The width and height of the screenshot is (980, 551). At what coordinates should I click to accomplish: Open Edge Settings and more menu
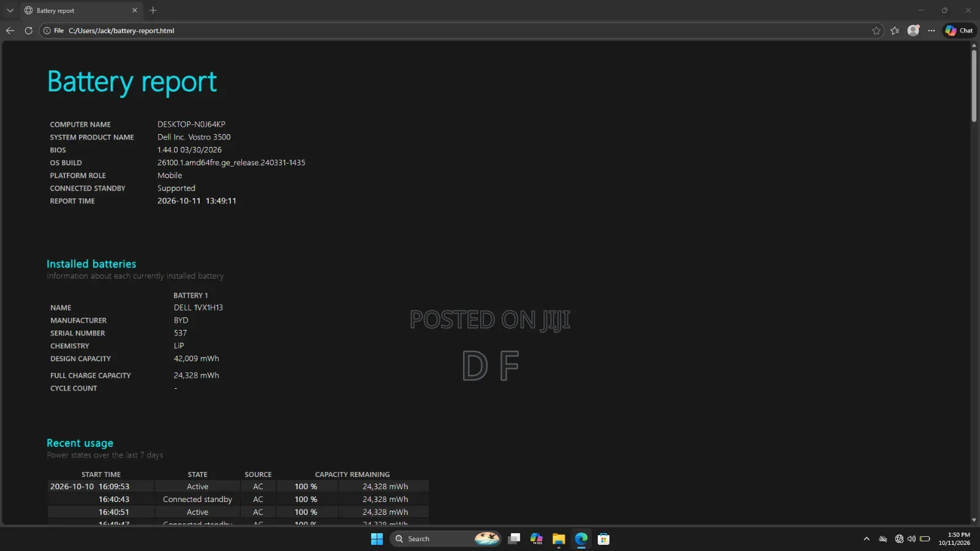pyautogui.click(x=932, y=31)
